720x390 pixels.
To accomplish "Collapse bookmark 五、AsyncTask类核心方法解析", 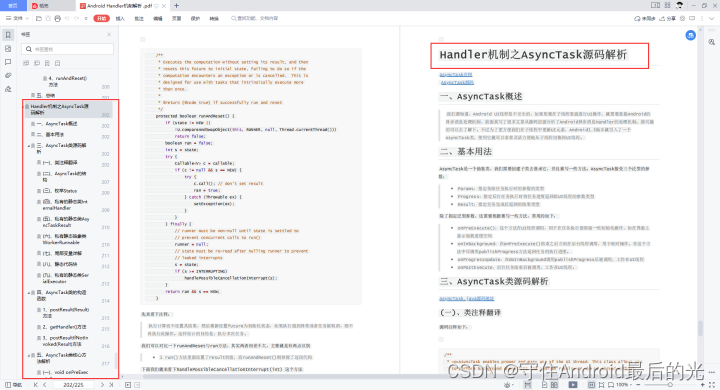I will click(x=28, y=356).
